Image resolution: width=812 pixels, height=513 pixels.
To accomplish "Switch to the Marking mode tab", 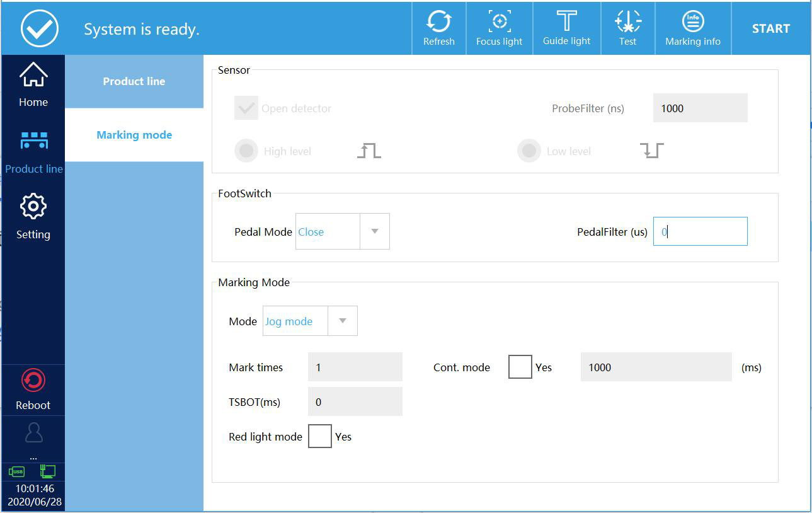I will coord(134,135).
